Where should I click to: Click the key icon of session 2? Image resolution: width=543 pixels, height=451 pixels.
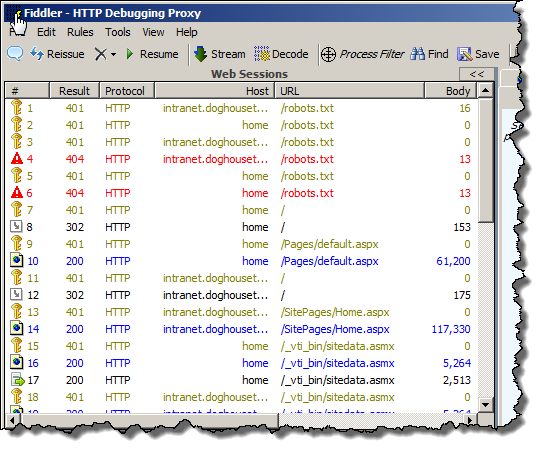[x=16, y=124]
